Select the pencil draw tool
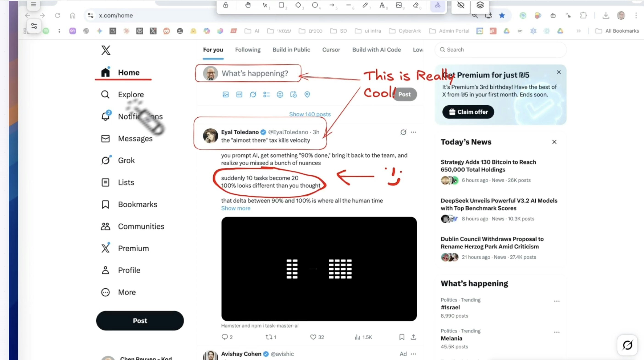This screenshot has height=360, width=644. 365,5
